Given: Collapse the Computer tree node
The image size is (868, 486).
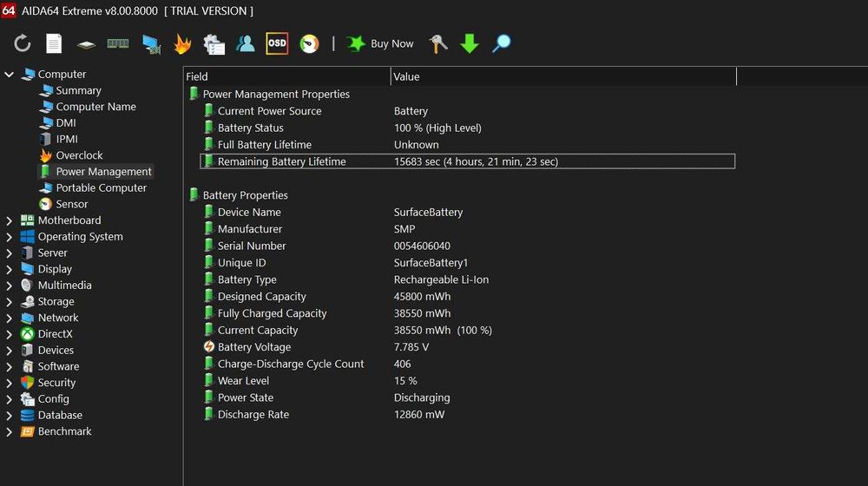Looking at the screenshot, I should (9, 74).
